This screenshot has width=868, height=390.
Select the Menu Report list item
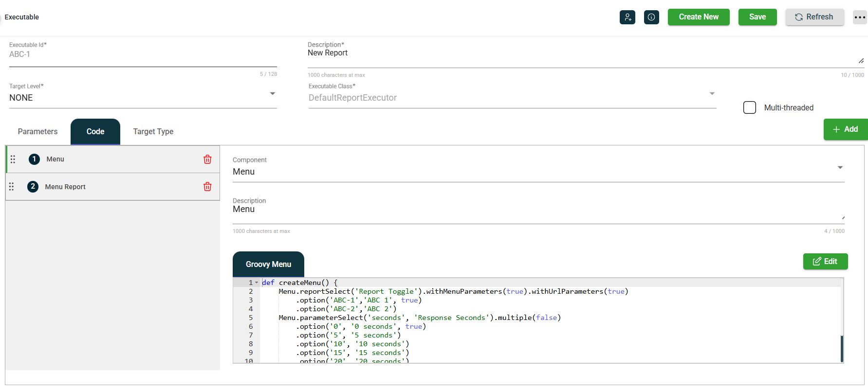pos(65,187)
